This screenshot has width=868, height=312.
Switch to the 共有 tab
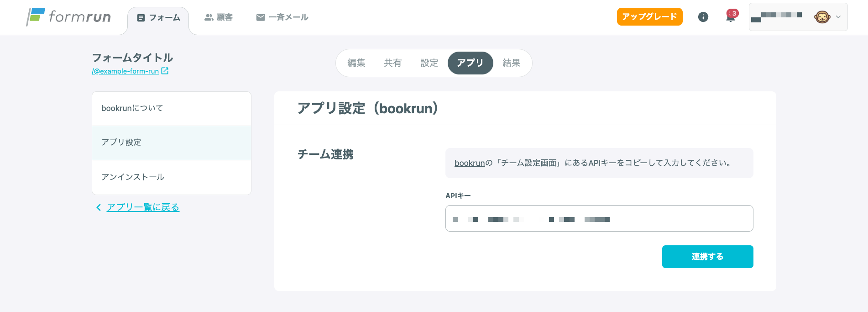(x=393, y=63)
